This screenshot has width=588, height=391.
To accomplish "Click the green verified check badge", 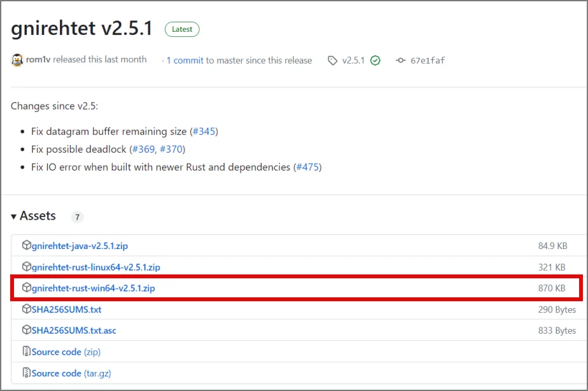I will [x=375, y=60].
